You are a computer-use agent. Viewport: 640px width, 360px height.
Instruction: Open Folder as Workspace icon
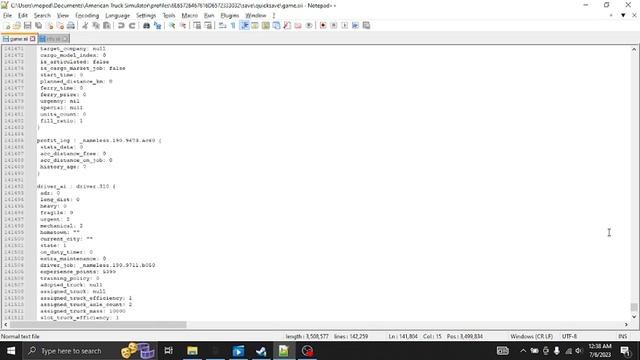298,25
